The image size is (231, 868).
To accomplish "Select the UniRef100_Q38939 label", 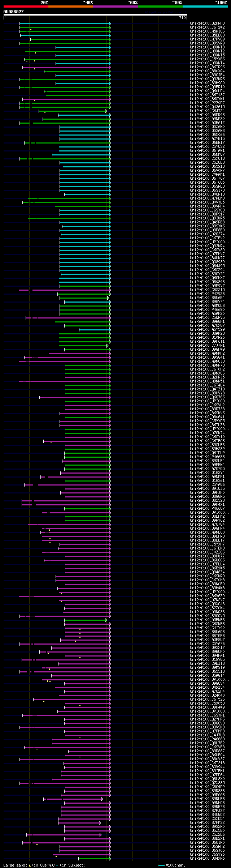I will (207, 262).
